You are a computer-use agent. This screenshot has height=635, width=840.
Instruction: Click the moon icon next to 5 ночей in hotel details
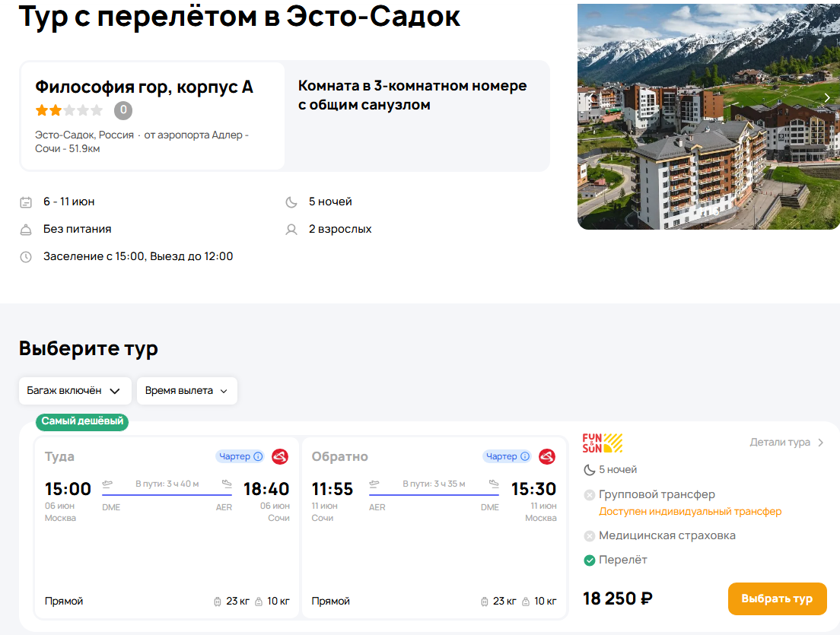pyautogui.click(x=291, y=202)
